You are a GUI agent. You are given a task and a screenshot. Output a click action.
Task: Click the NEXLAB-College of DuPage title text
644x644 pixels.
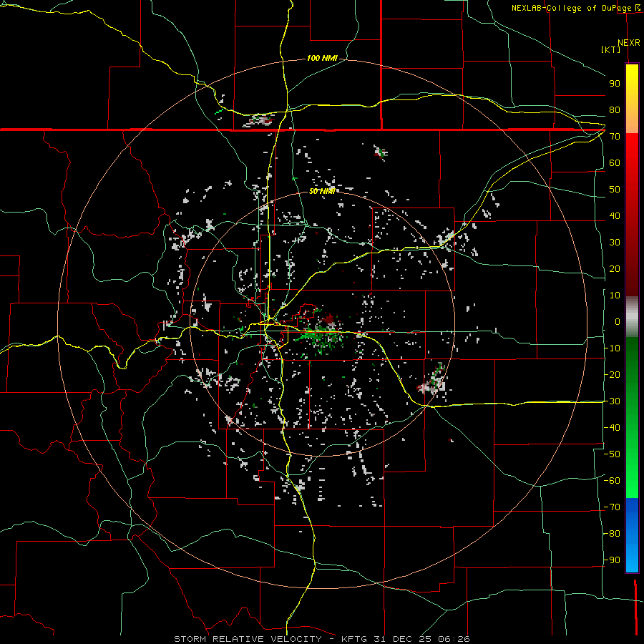(571, 8)
